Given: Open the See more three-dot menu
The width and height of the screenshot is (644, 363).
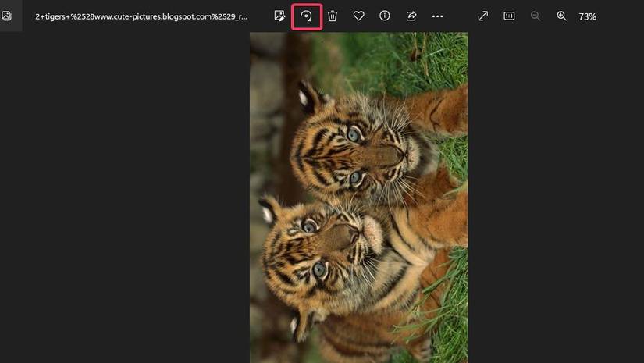Looking at the screenshot, I should 437,16.
